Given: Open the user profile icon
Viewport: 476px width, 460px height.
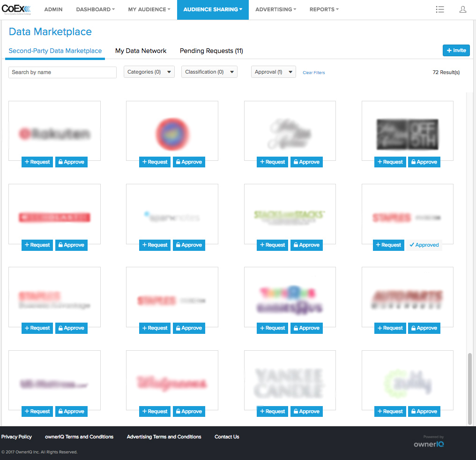Looking at the screenshot, I should (462, 9).
